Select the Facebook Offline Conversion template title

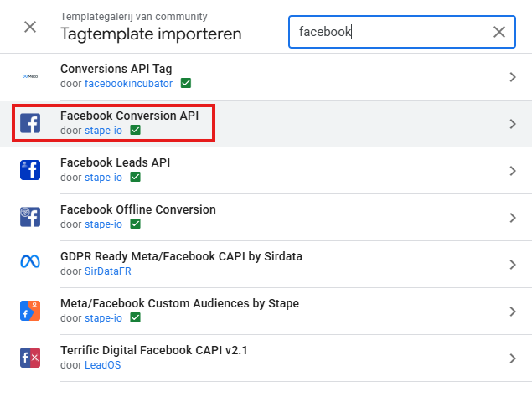138,209
